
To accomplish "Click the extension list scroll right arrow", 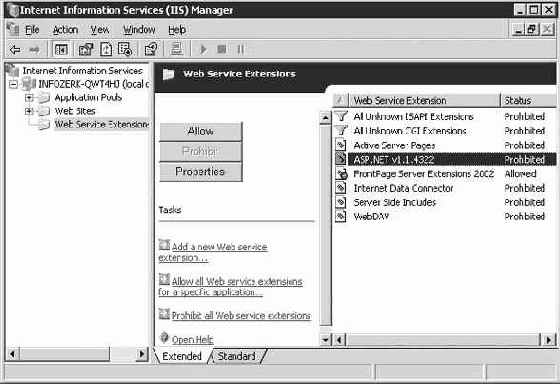I will 549,340.
